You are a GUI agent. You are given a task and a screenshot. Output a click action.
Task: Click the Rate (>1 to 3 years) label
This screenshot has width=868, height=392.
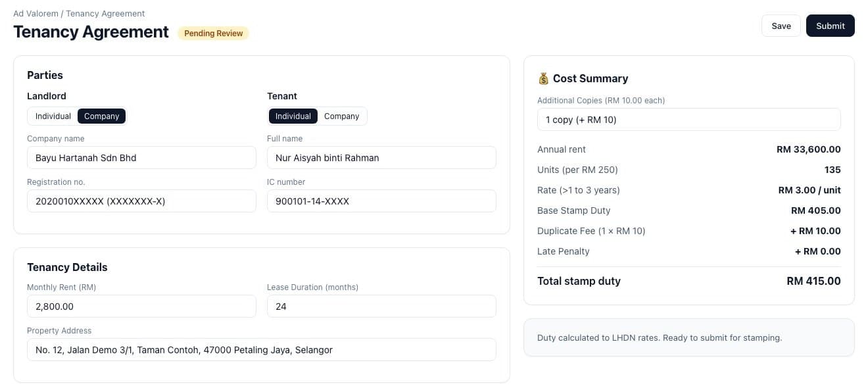[579, 190]
